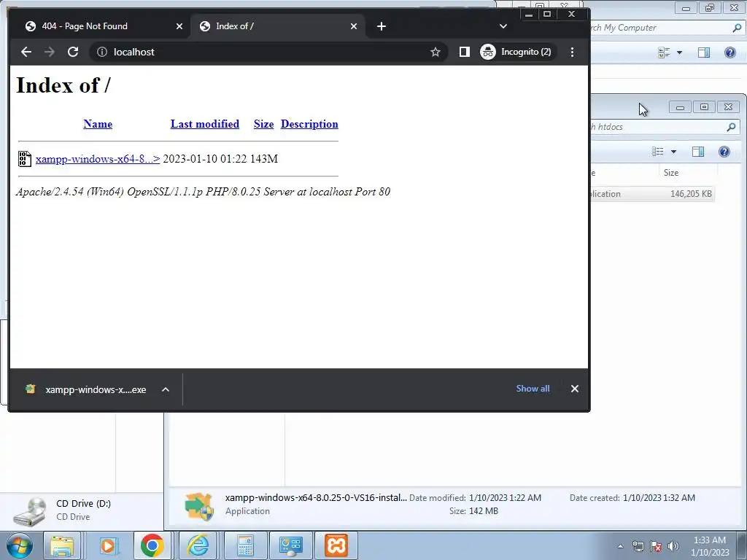Sort the listing by Last modified
The image size is (747, 560).
(205, 124)
